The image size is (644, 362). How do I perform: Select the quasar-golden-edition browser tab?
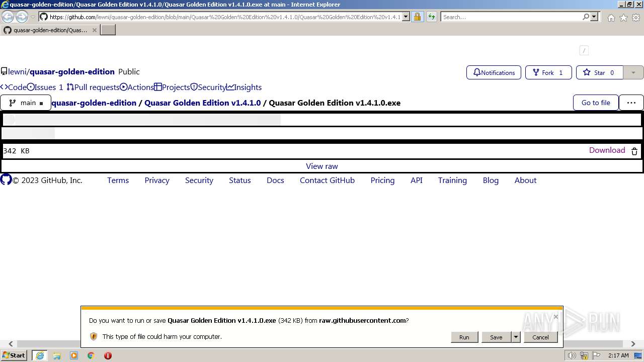point(50,30)
